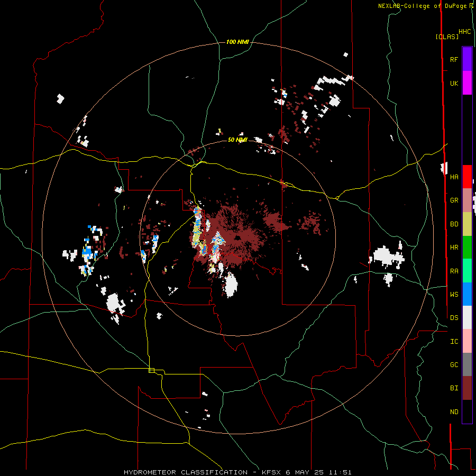Select the BD legend label
The width and height of the screenshot is (476, 476).
454,224
